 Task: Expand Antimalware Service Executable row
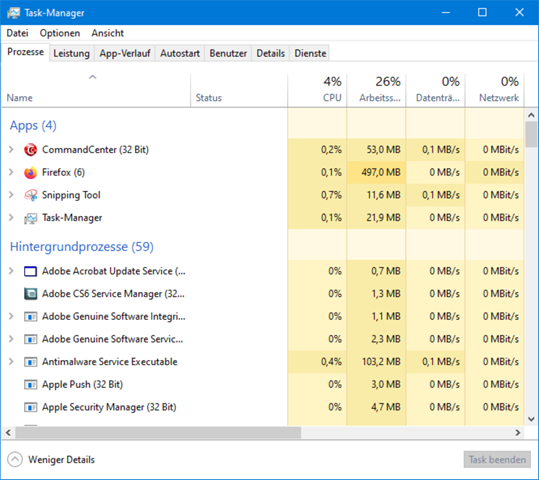tap(11, 362)
